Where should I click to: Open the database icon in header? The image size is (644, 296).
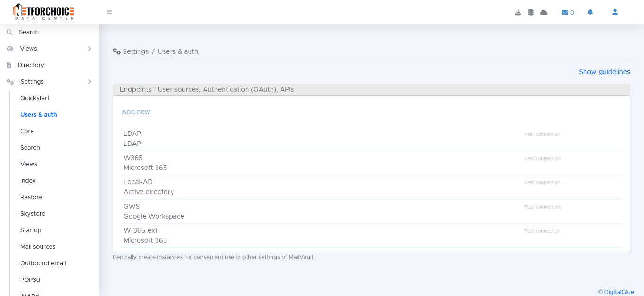[x=531, y=12]
